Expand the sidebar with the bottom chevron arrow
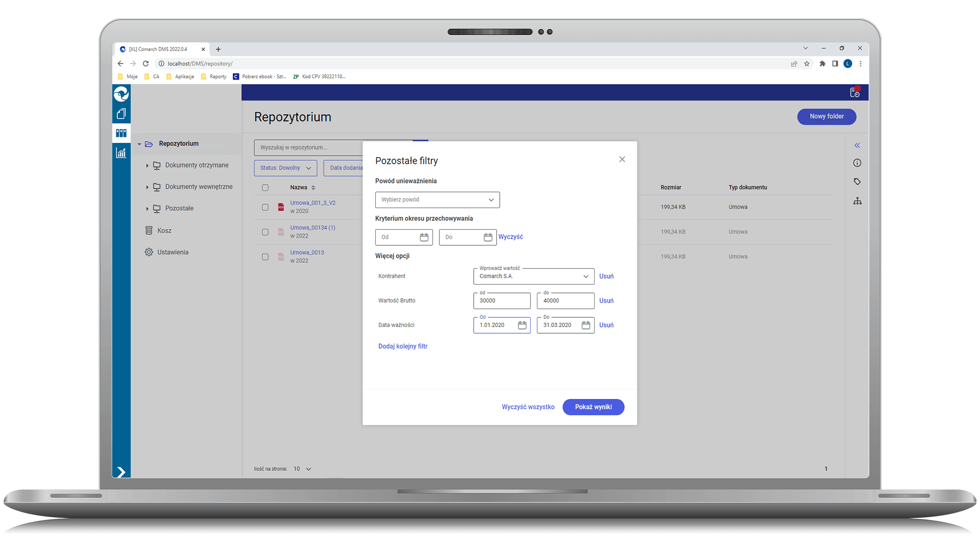 coord(121,472)
